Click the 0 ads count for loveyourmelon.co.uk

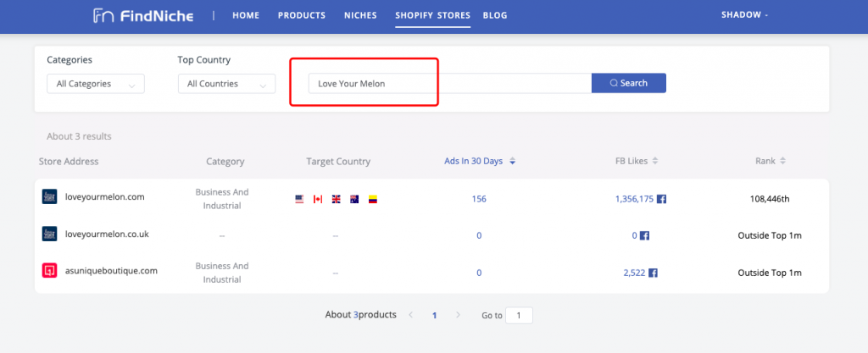pyautogui.click(x=479, y=236)
